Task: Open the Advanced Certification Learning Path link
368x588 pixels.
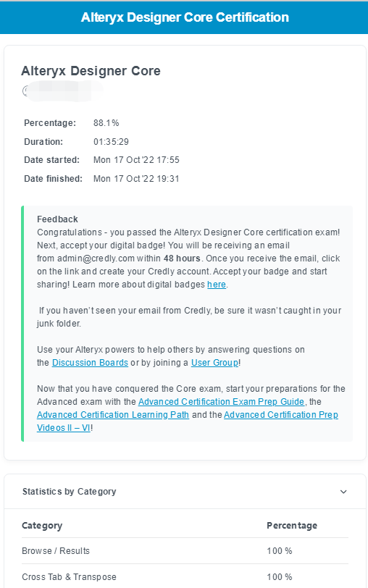Action: click(x=113, y=415)
